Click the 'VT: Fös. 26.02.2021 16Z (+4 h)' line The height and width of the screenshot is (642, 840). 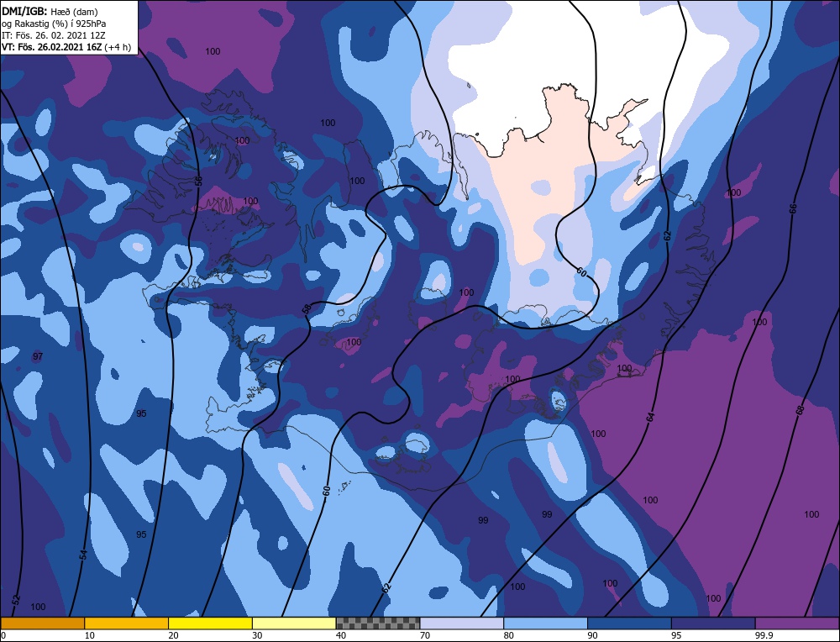point(66,47)
